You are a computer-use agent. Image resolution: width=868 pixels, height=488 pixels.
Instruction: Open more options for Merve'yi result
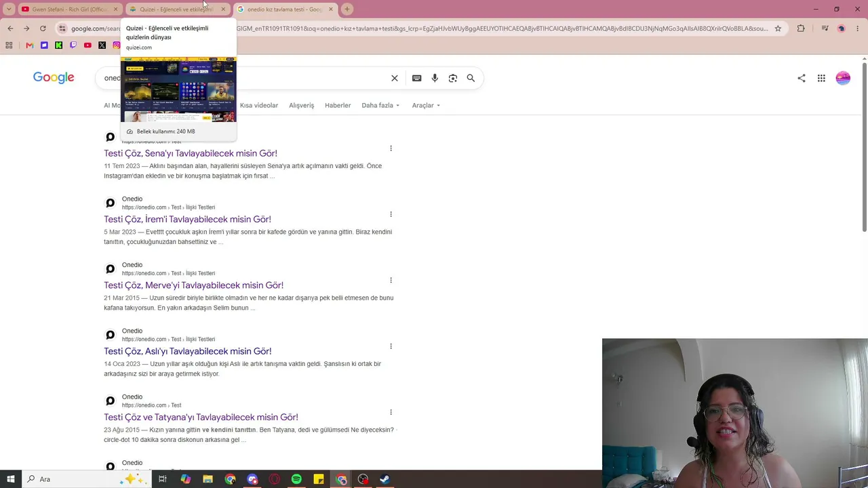coord(391,280)
